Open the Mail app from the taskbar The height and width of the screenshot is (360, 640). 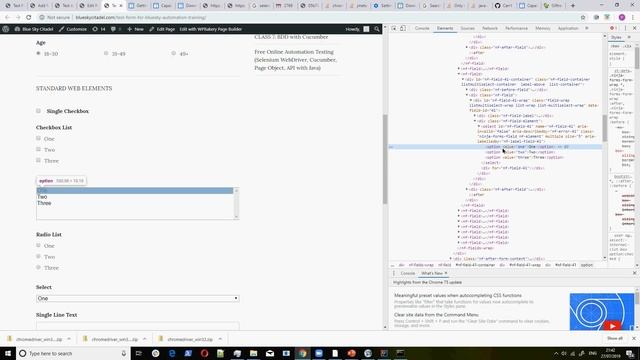click(x=270, y=353)
